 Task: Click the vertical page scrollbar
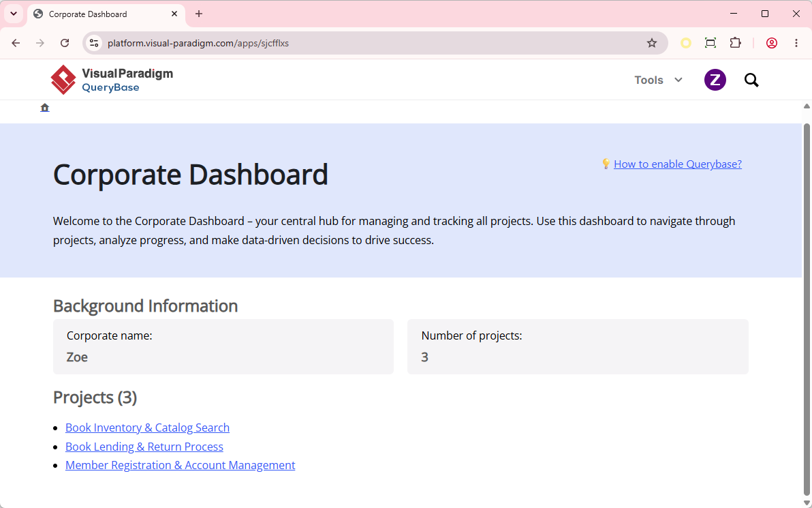807,308
